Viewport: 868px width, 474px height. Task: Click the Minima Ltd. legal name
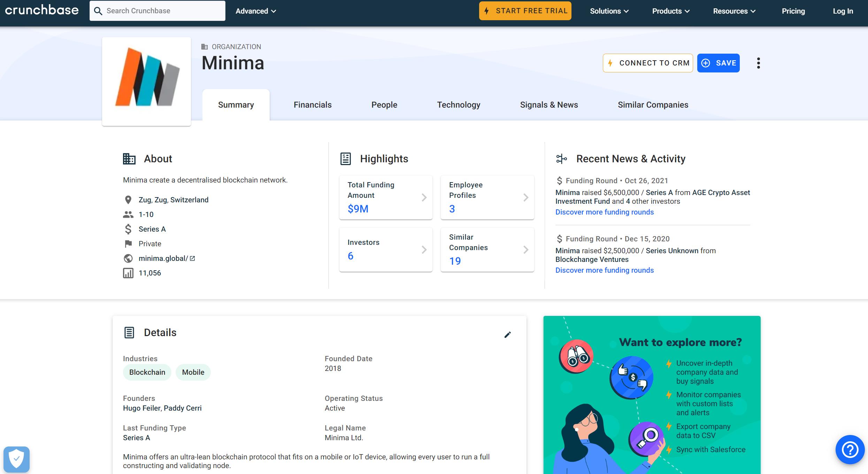344,438
